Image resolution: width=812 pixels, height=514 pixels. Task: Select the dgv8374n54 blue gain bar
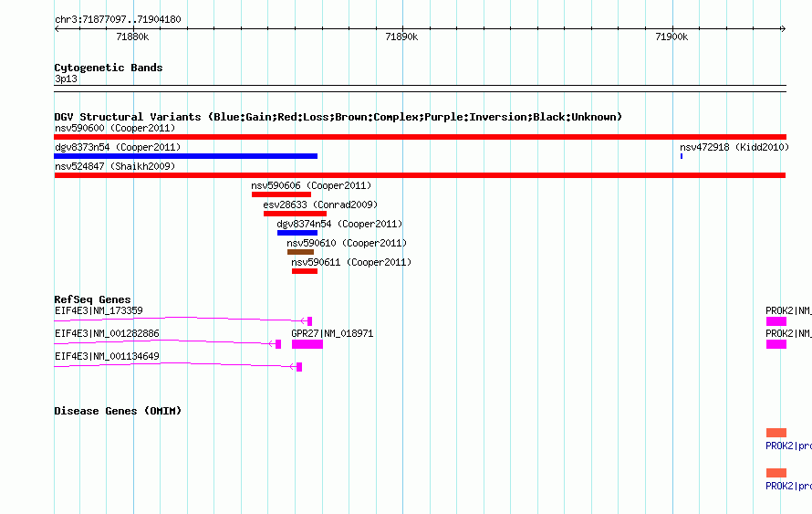pyautogui.click(x=297, y=233)
